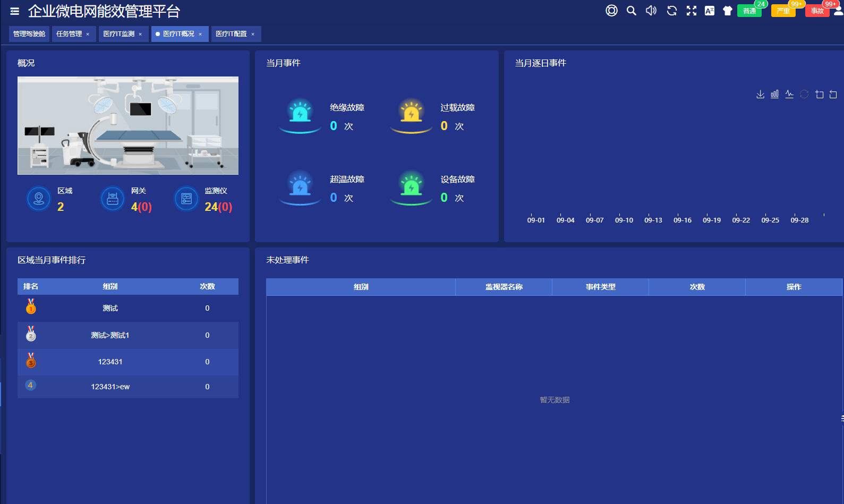
Task: Click the search magnifier icon
Action: pos(631,11)
